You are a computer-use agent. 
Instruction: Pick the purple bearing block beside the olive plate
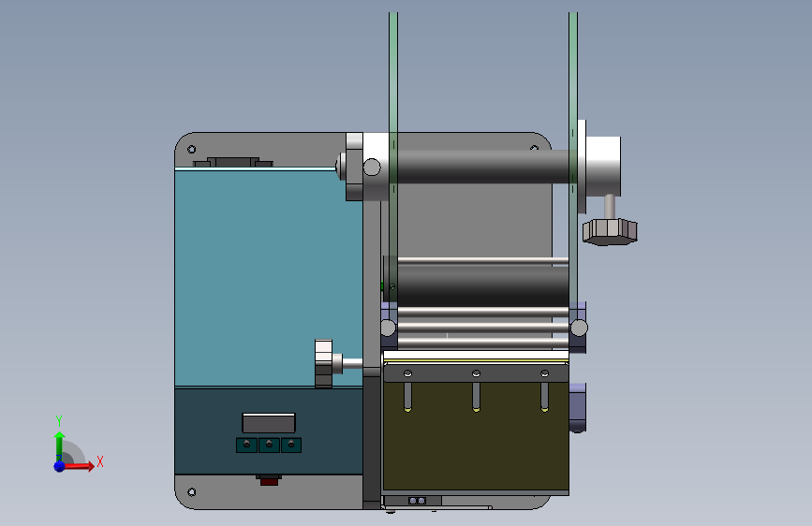pos(578,407)
